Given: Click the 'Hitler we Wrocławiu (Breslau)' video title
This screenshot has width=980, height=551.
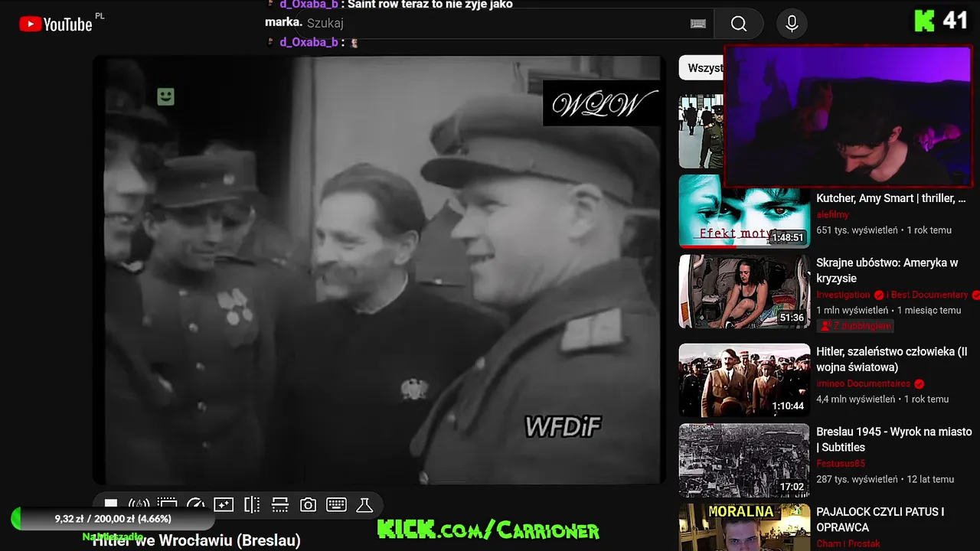Looking at the screenshot, I should pos(196,540).
